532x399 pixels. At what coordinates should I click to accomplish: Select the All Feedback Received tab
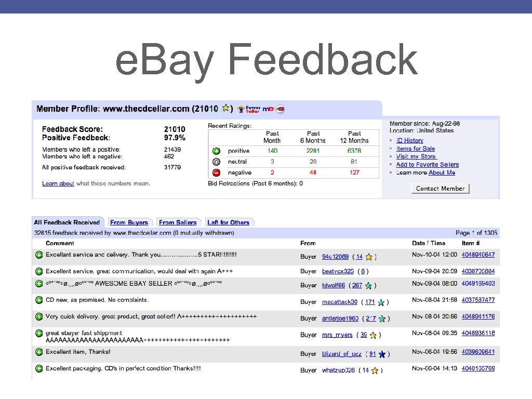pos(67,222)
